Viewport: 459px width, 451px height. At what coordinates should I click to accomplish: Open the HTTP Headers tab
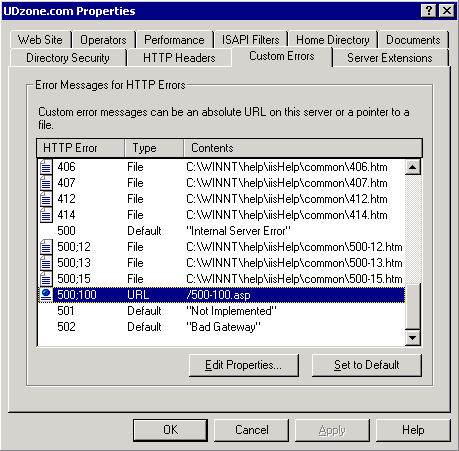tap(179, 58)
